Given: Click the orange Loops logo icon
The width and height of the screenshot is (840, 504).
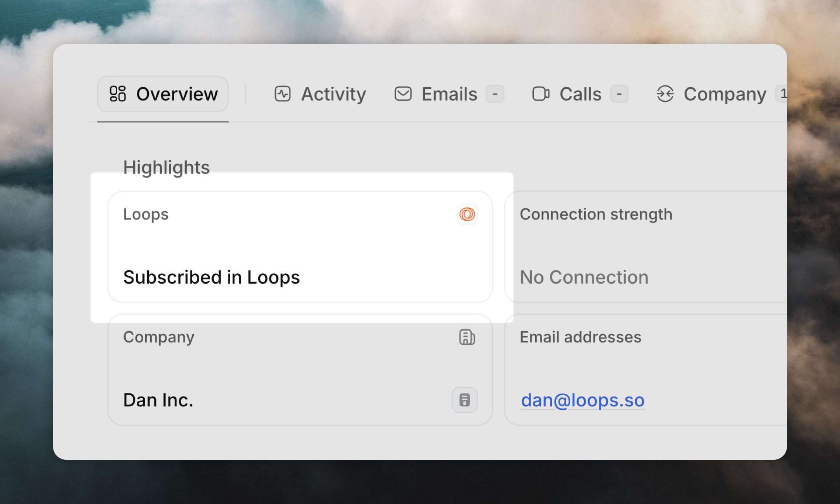Looking at the screenshot, I should [x=467, y=214].
